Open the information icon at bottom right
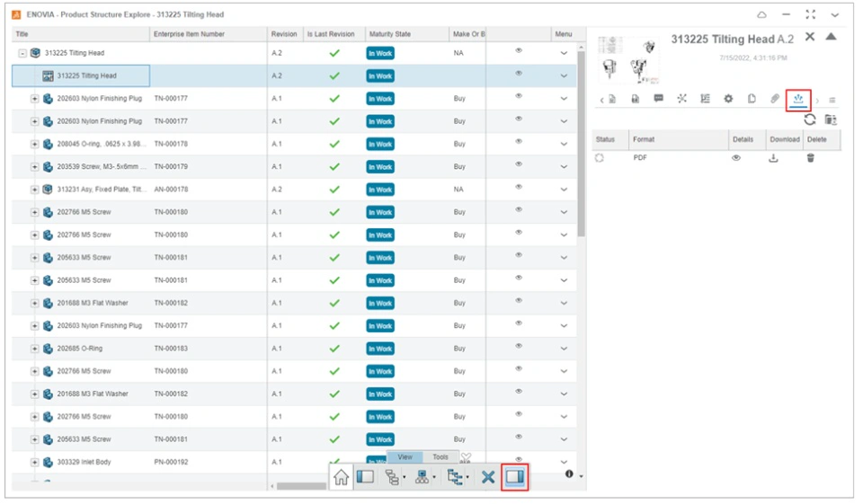863x504 pixels. 569,473
